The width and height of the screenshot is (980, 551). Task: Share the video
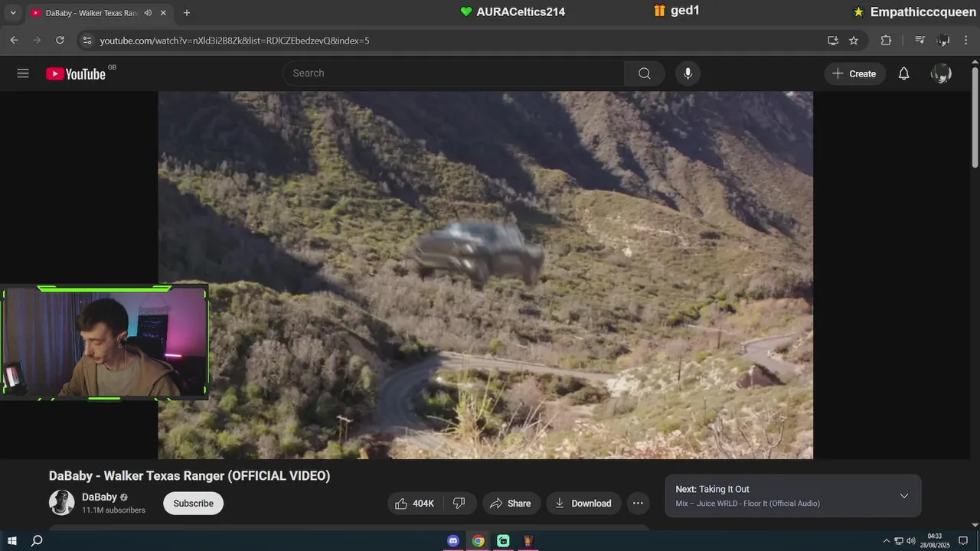[x=511, y=503]
